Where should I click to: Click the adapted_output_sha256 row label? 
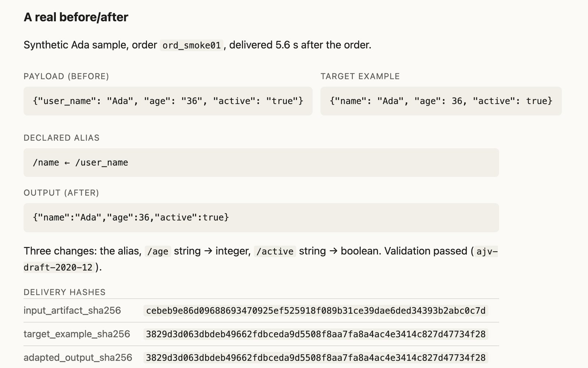(x=78, y=358)
